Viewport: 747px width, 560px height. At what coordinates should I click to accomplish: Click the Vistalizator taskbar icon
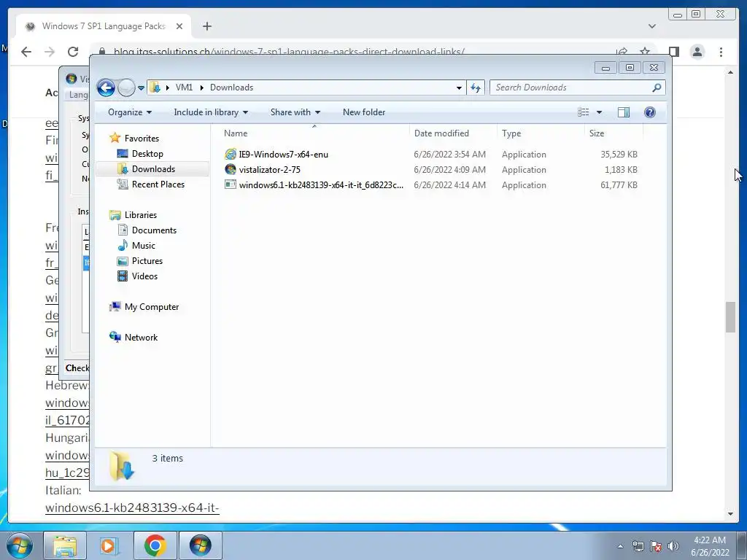(200, 545)
